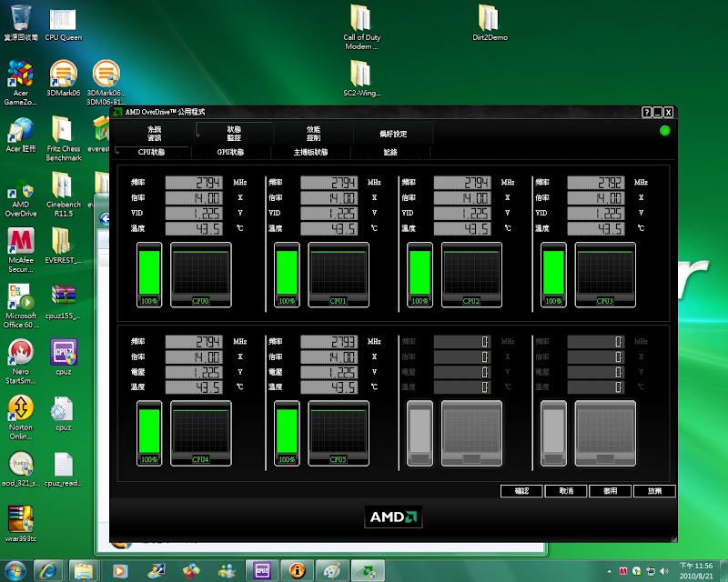Select the cpuz settings file with gear

[x=63, y=413]
